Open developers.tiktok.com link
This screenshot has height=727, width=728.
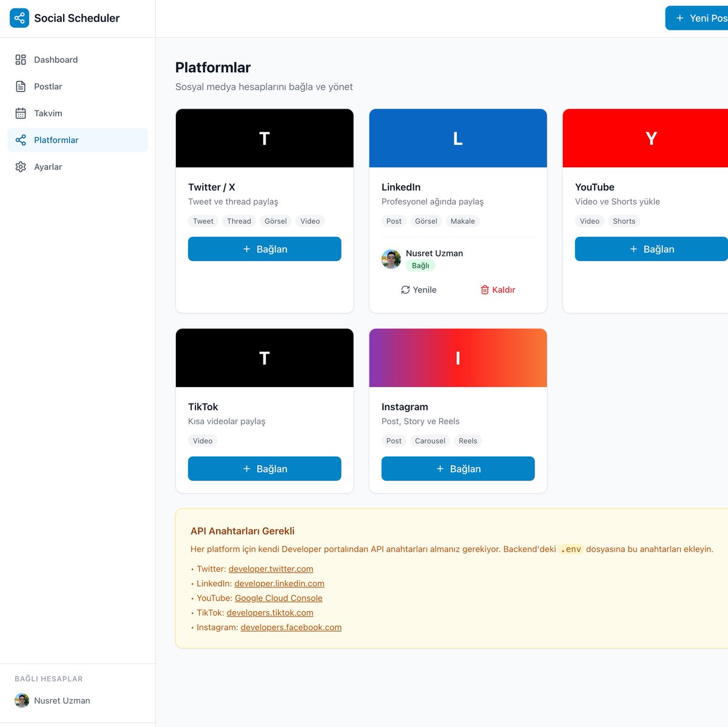[270, 612]
